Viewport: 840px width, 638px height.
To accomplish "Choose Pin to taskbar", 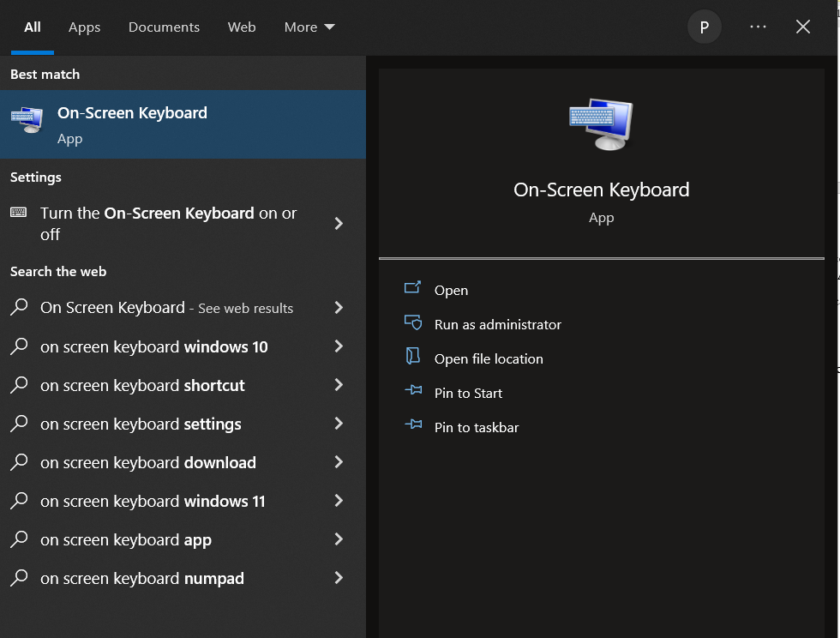I will click(x=477, y=427).
